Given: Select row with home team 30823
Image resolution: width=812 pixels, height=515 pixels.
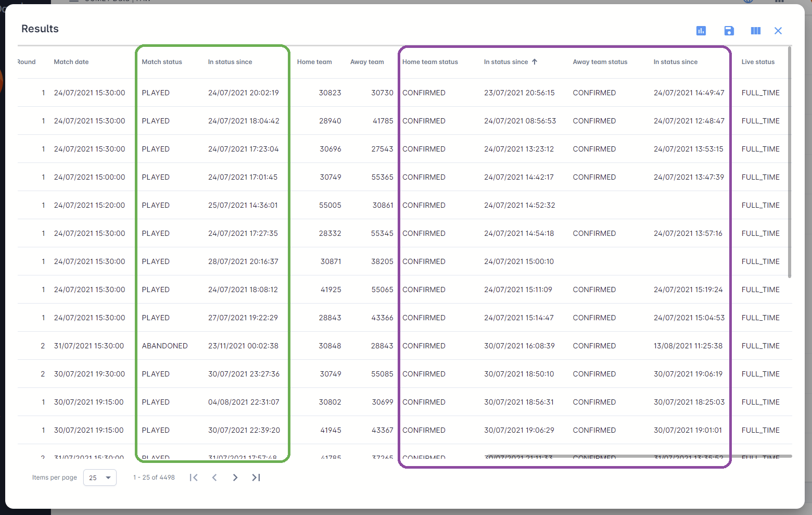Looking at the screenshot, I should coord(330,93).
